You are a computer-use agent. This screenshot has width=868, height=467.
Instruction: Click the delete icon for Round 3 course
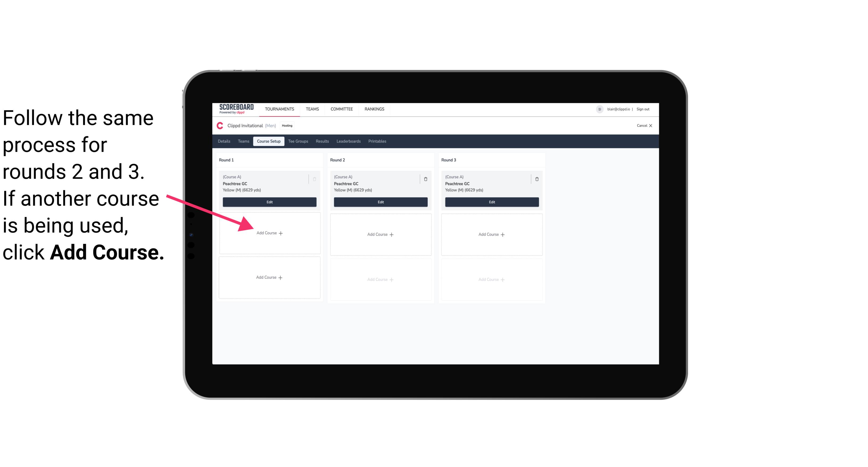tap(535, 179)
